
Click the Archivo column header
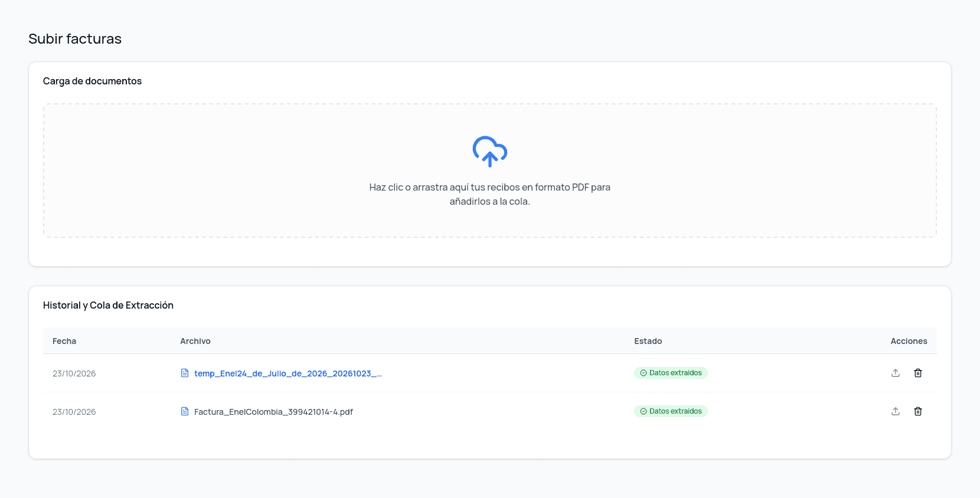coord(195,341)
